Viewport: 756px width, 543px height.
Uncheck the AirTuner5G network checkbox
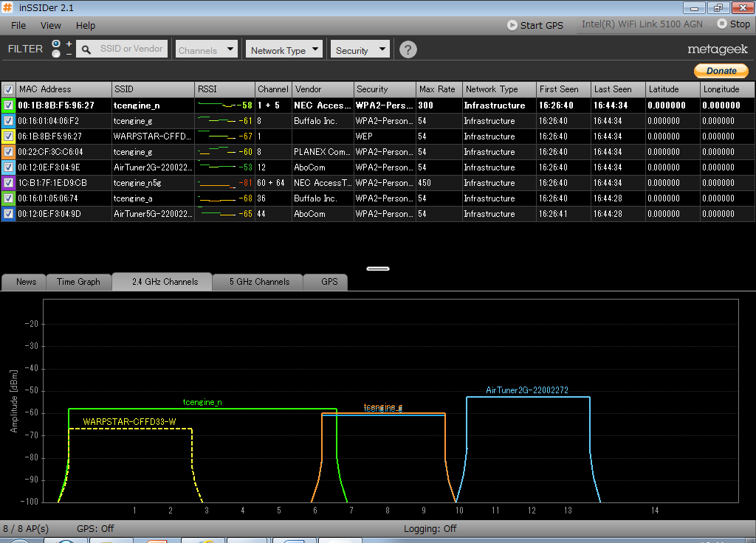point(8,213)
